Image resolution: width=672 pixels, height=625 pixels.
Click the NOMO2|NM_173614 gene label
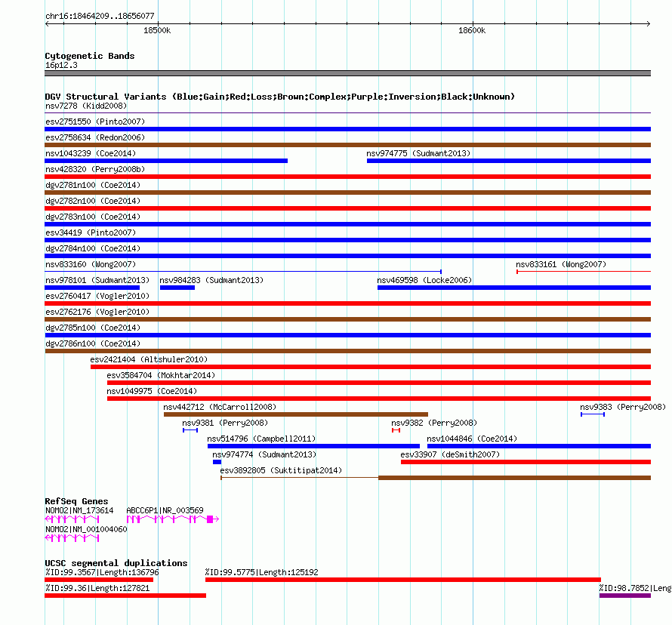coord(79,510)
